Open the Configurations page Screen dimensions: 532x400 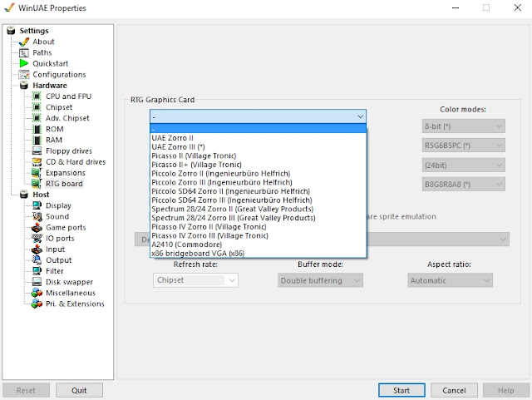59,74
